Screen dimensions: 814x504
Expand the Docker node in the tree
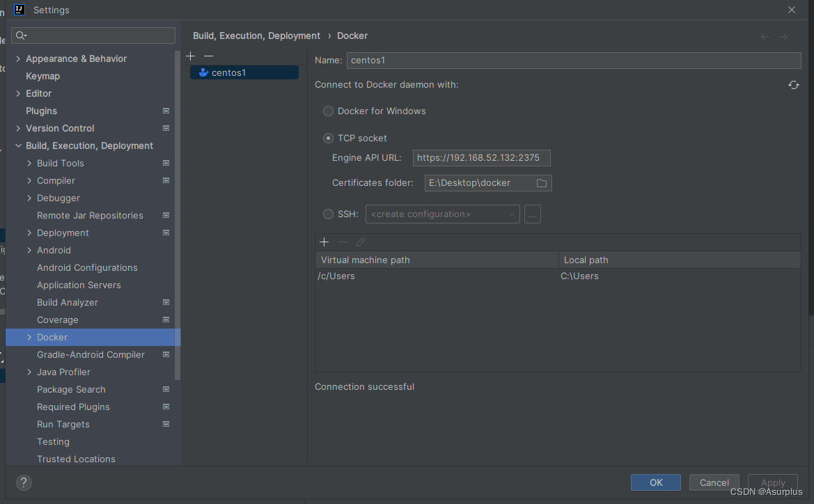click(x=29, y=338)
